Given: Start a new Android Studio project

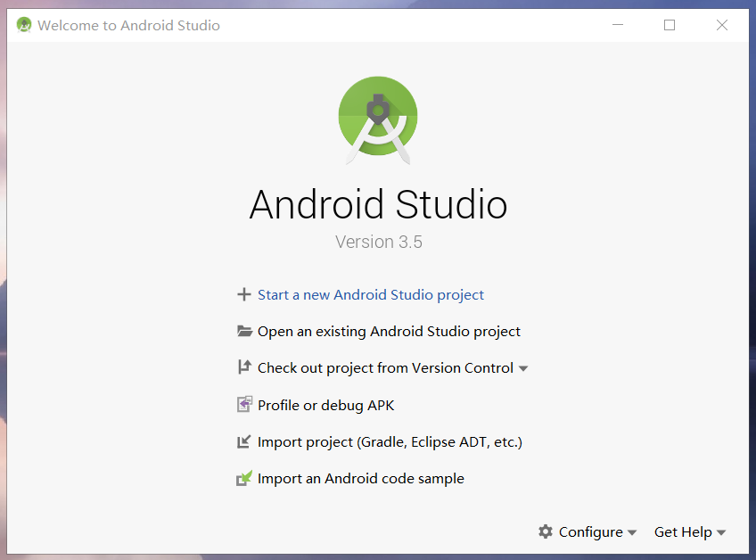Looking at the screenshot, I should click(371, 294).
